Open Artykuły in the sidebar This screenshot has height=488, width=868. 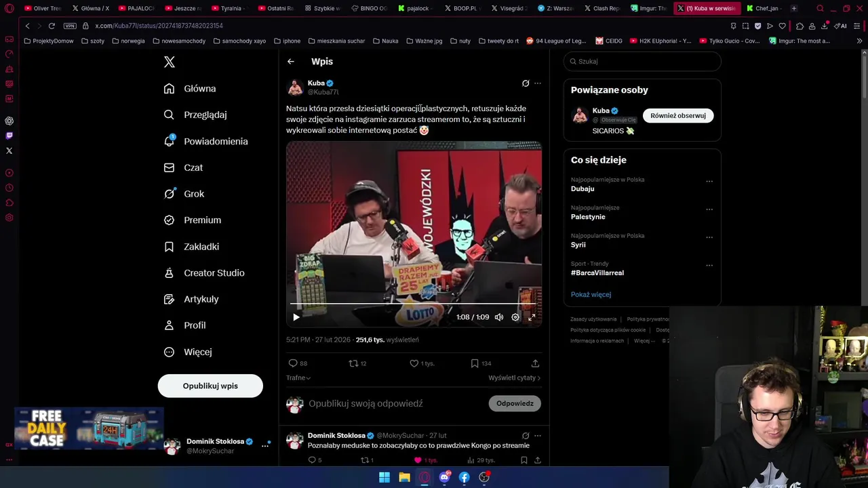(191, 299)
